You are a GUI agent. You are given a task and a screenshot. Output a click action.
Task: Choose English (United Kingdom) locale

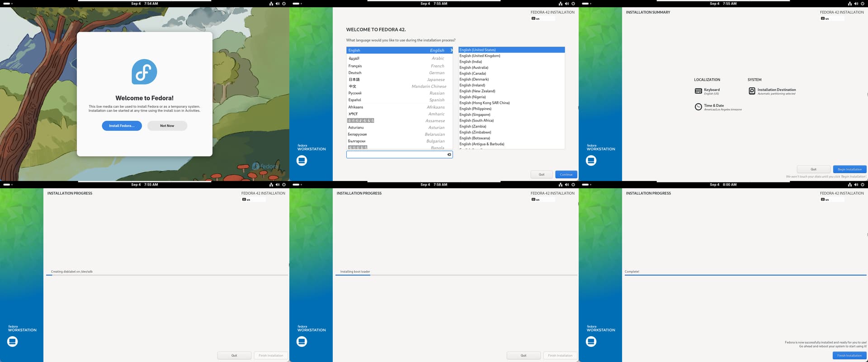pos(480,56)
